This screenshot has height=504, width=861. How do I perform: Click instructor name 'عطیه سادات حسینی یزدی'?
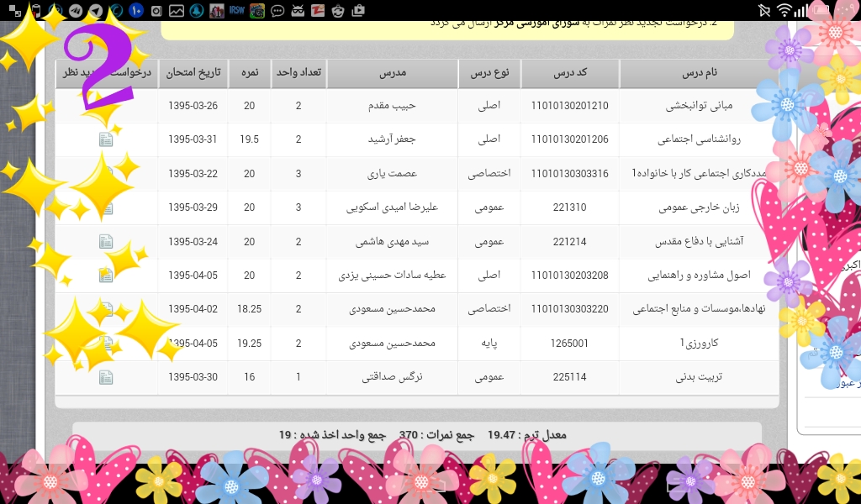[x=392, y=276]
